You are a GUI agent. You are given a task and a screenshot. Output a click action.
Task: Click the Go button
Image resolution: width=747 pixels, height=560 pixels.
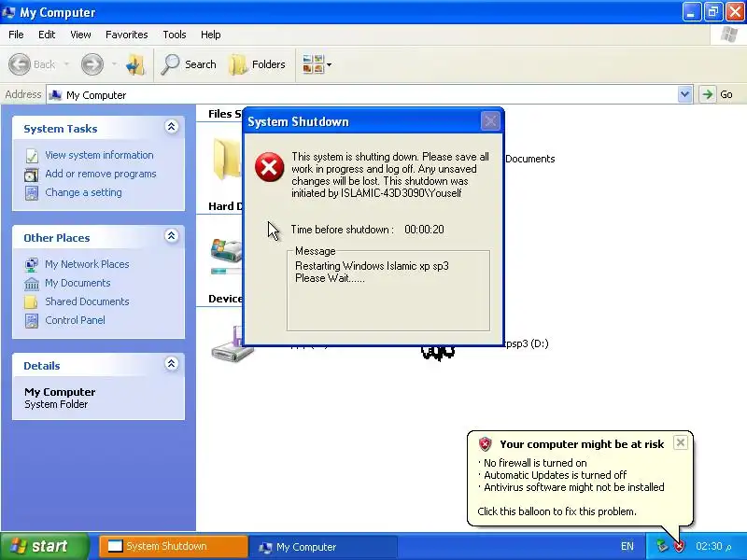coord(716,94)
